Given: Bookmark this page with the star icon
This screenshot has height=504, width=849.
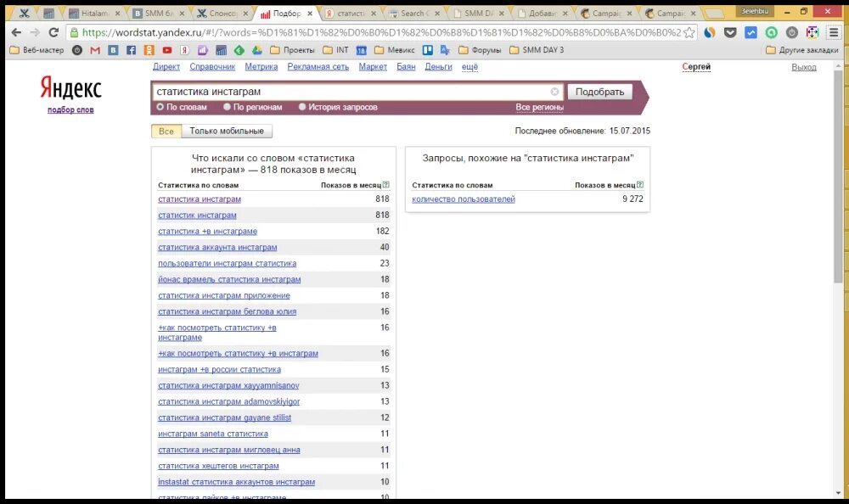Looking at the screenshot, I should 689,33.
